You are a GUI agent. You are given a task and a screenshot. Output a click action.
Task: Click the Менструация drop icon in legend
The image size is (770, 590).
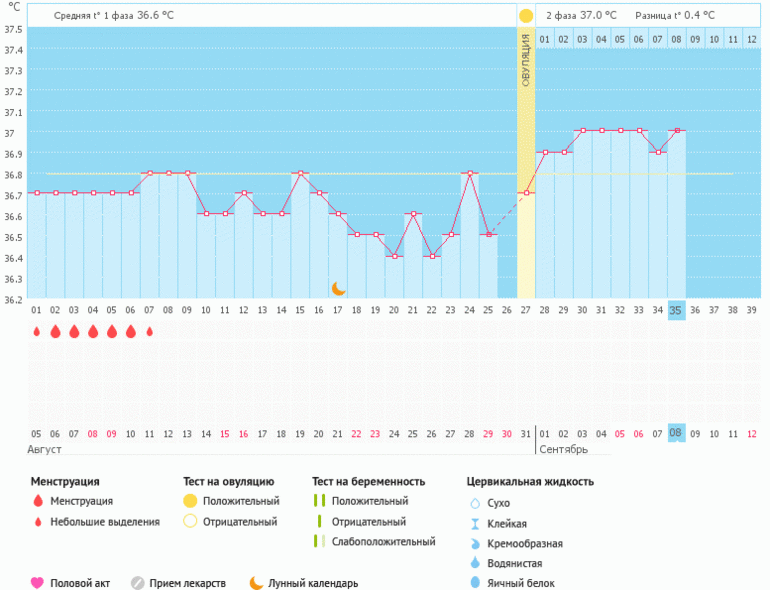coord(37,501)
